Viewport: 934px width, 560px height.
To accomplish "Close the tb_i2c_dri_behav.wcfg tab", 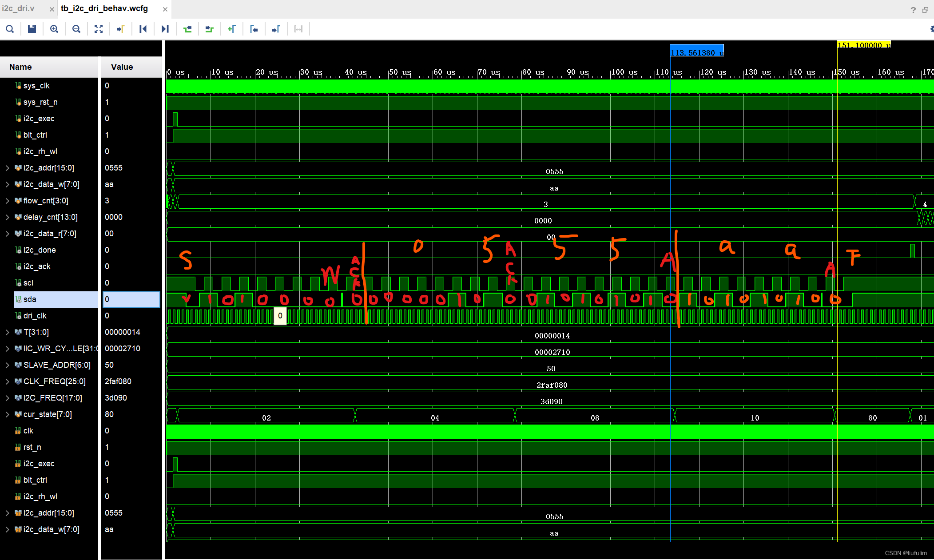I will pyautogui.click(x=165, y=9).
